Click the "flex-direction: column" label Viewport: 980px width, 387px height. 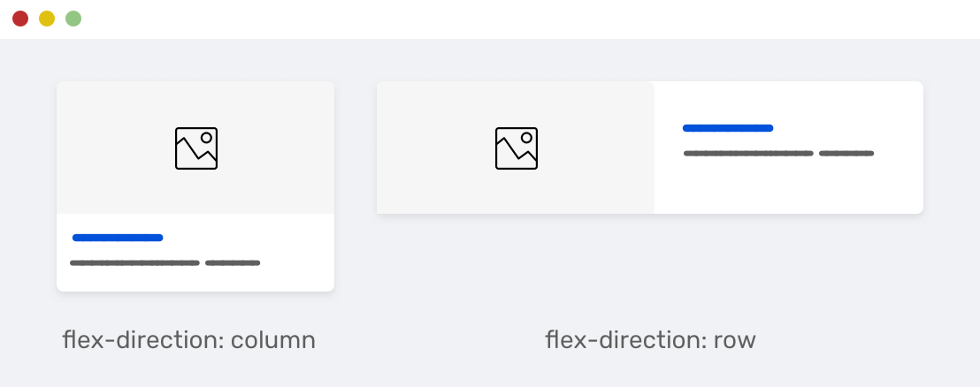pos(188,340)
